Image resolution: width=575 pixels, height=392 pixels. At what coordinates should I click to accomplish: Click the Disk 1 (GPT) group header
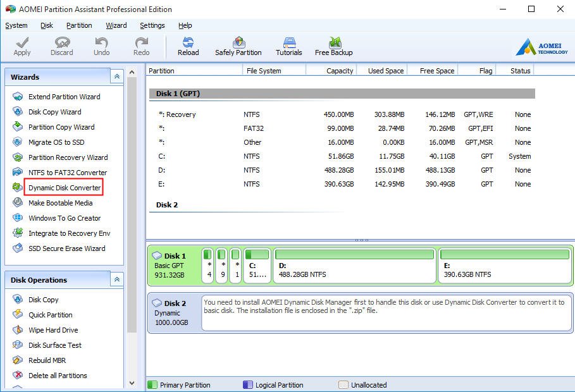click(342, 94)
